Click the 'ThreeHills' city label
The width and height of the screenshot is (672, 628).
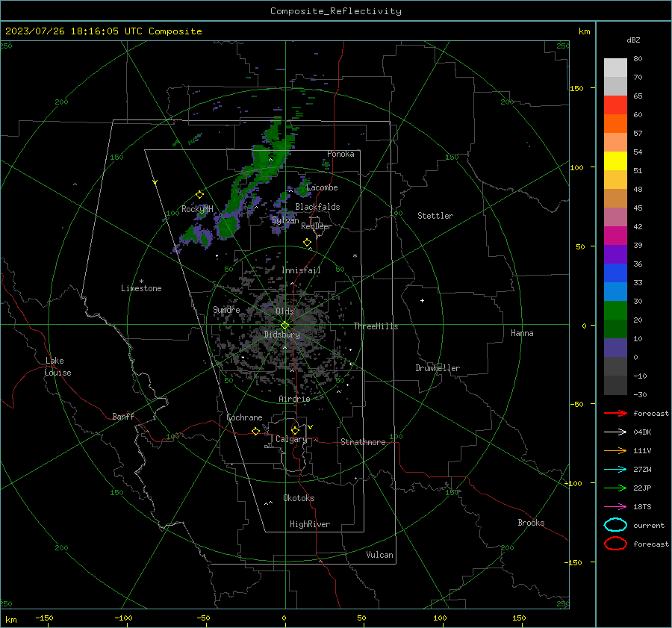376,326
